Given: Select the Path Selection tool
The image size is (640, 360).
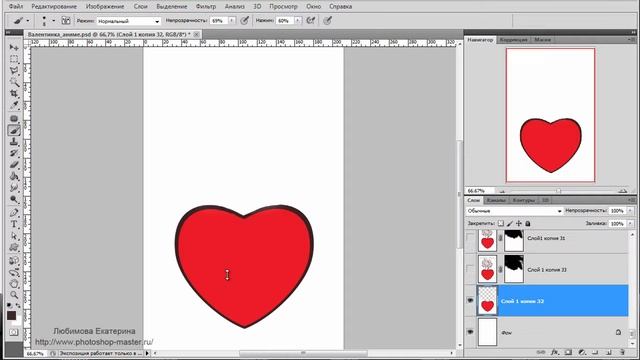Looking at the screenshot, I should pos(14,236).
